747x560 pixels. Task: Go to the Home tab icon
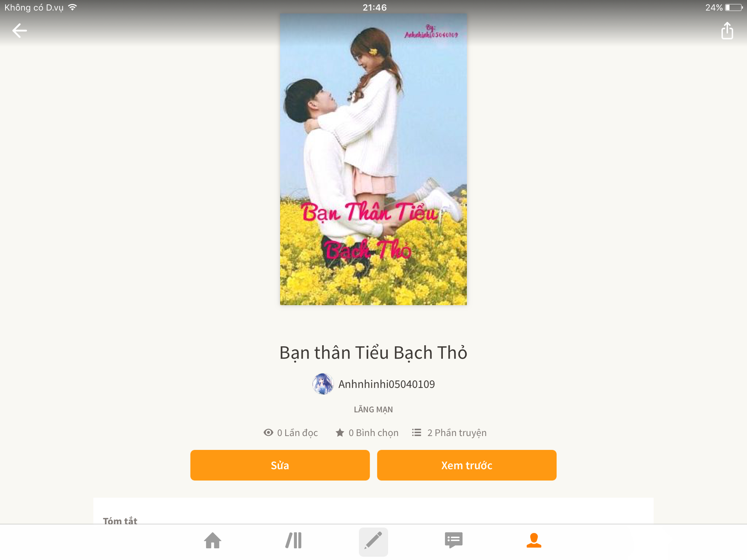click(212, 541)
